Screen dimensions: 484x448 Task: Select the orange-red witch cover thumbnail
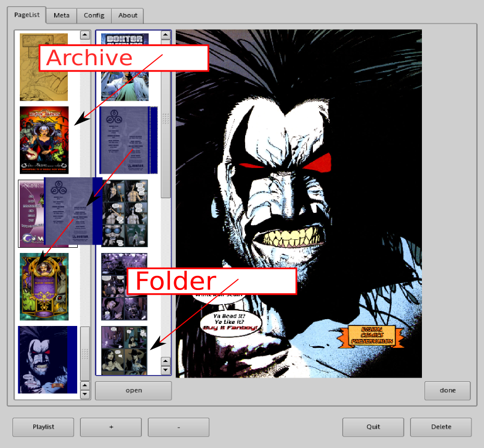[44, 140]
